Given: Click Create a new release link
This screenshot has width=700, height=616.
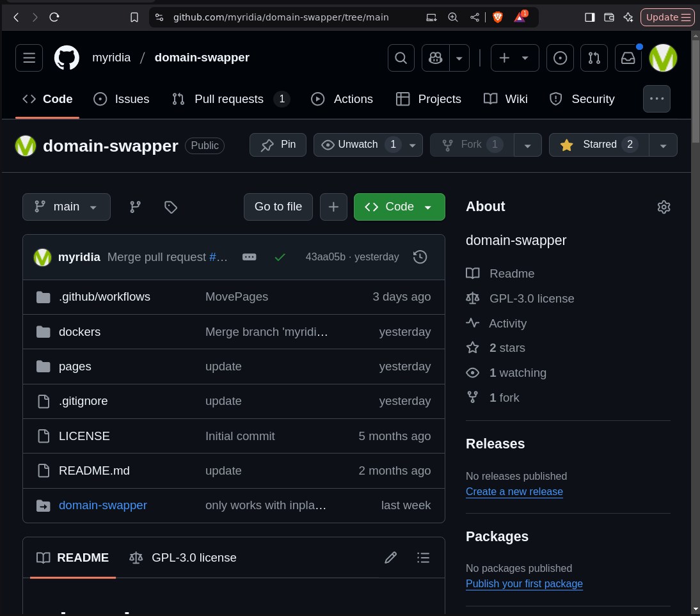Looking at the screenshot, I should [514, 492].
